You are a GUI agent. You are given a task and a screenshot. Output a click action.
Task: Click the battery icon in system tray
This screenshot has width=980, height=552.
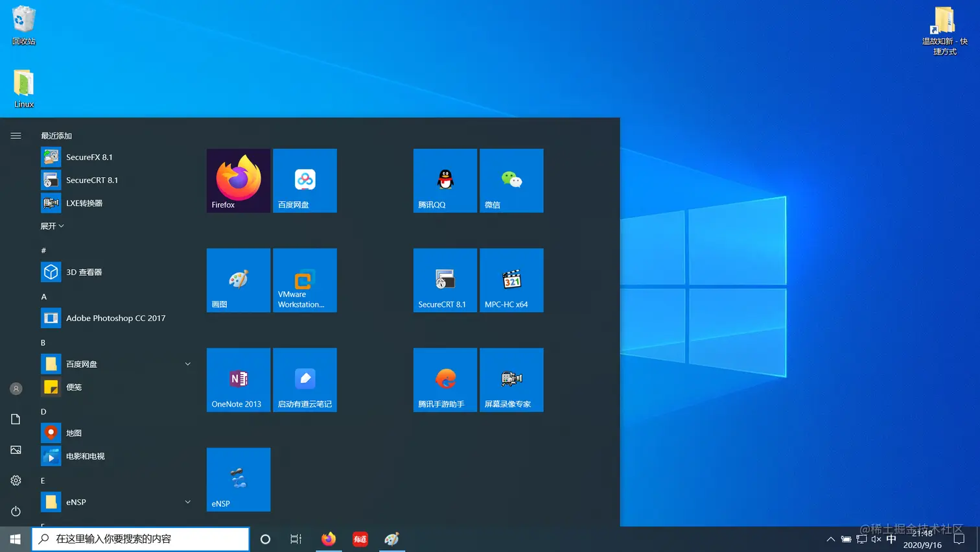click(846, 539)
